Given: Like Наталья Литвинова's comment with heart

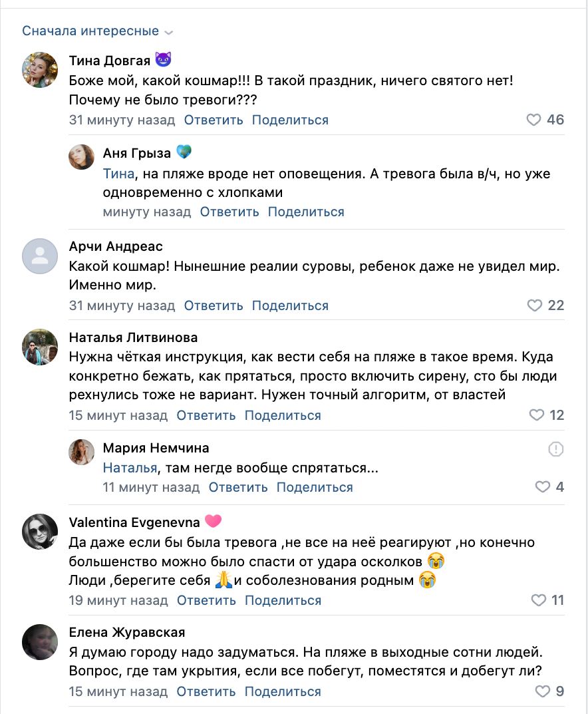Looking at the screenshot, I should 536,415.
